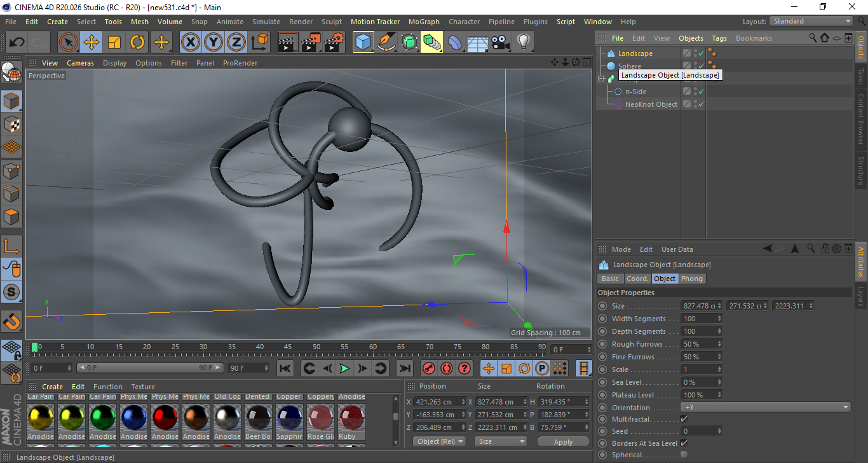The image size is (868, 463).
Task: Open the material manager Create menu
Action: click(52, 387)
